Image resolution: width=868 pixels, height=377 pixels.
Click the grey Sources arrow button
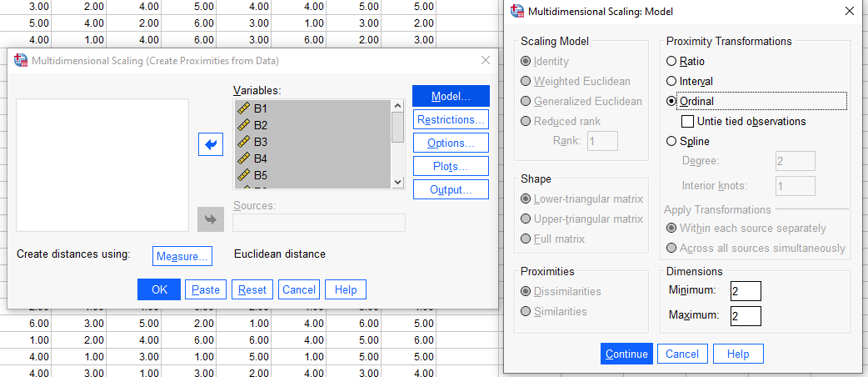[x=211, y=219]
